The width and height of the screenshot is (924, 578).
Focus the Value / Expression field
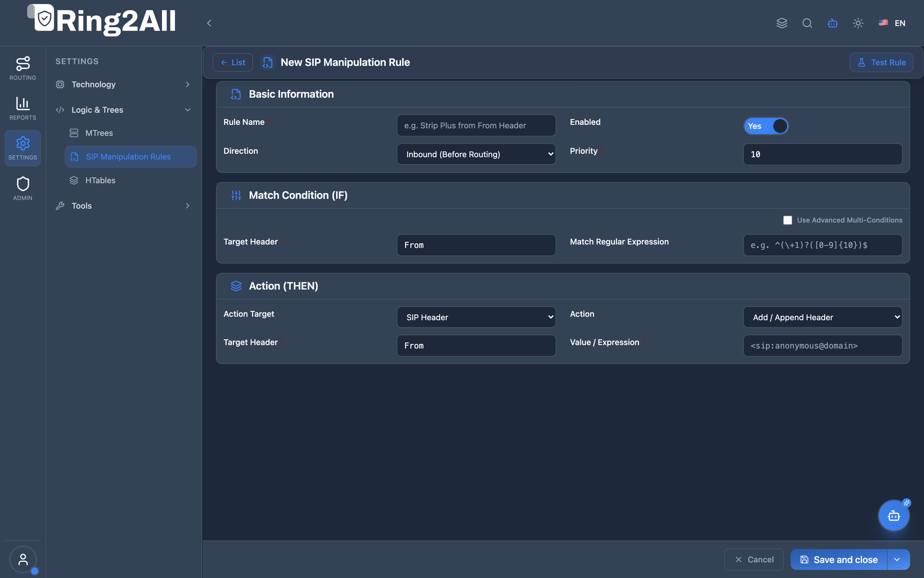click(x=822, y=346)
